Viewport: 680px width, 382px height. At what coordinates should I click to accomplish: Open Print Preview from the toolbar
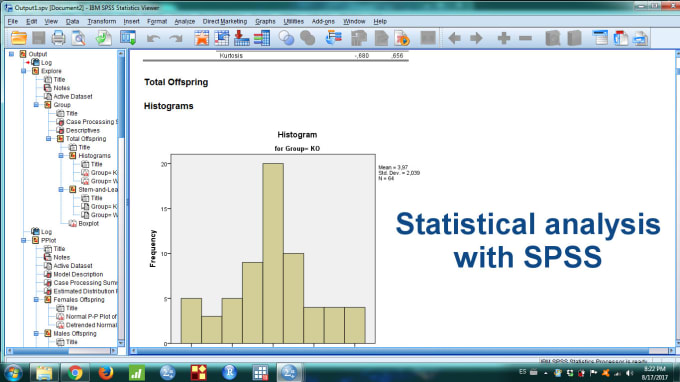78,38
